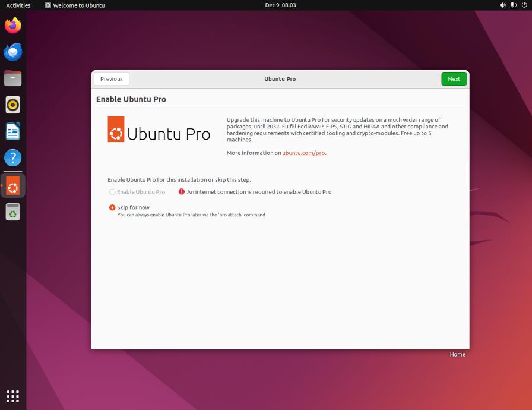The height and width of the screenshot is (410, 532).
Task: Click the Enable Ubuntu Pro for this installation text
Action: tap(179, 180)
